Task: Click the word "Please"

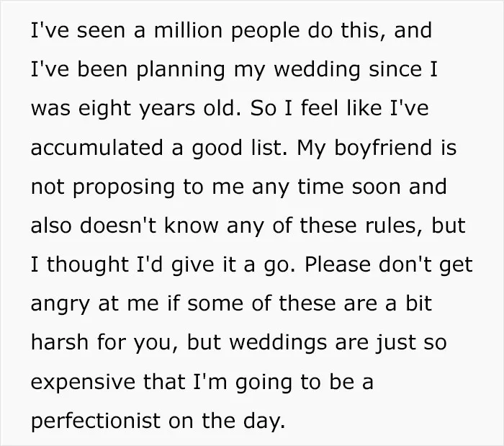Action: [338, 265]
